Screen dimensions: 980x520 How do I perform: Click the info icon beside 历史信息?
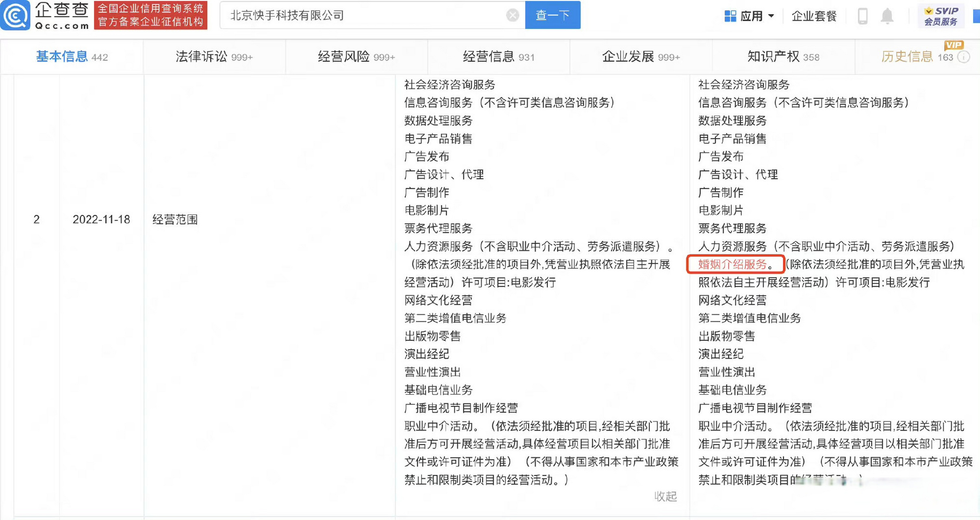pos(963,57)
